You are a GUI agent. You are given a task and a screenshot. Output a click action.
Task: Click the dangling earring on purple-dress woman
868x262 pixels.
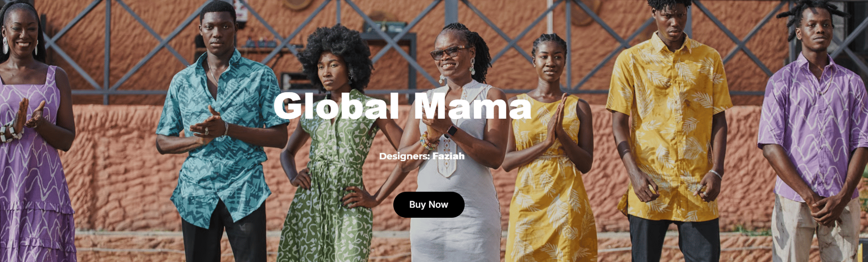pyautogui.click(x=5, y=45)
